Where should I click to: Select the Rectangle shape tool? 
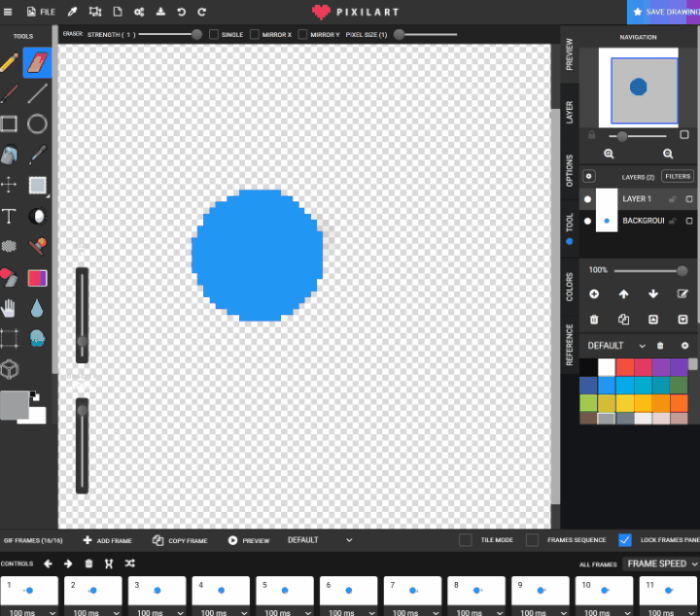coord(9,123)
